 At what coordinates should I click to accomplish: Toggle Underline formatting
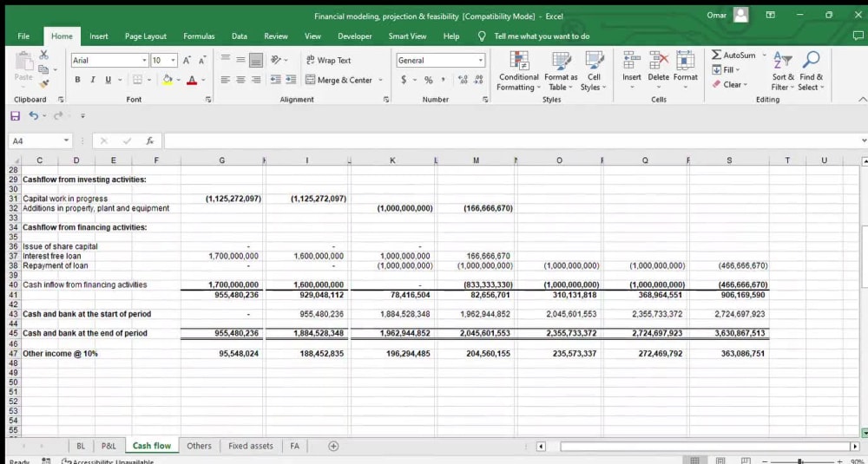pyautogui.click(x=107, y=80)
